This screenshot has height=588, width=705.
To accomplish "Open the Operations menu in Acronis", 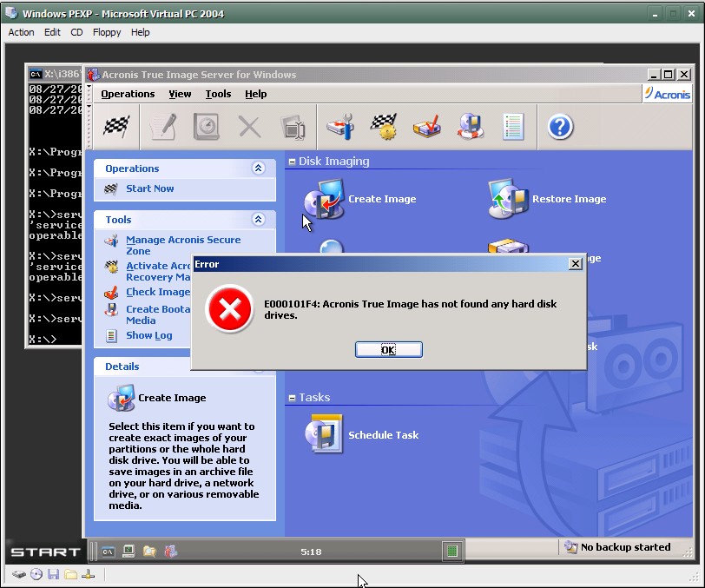I will (x=128, y=94).
